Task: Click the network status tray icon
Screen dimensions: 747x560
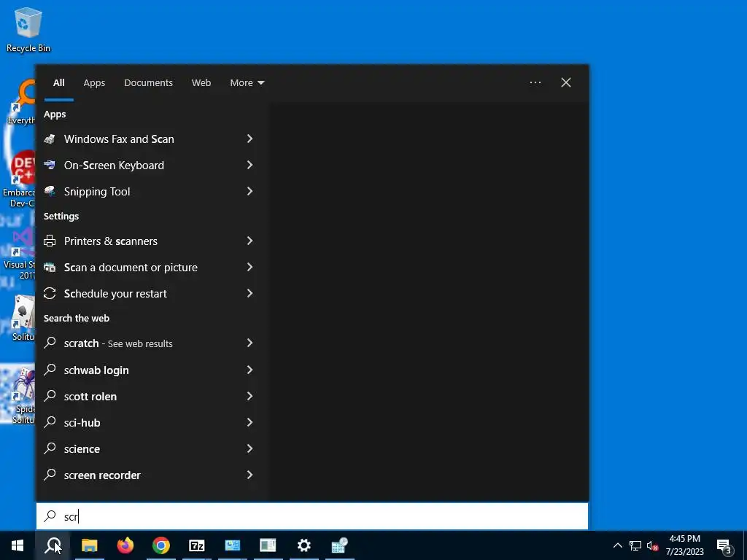Action: [635, 545]
